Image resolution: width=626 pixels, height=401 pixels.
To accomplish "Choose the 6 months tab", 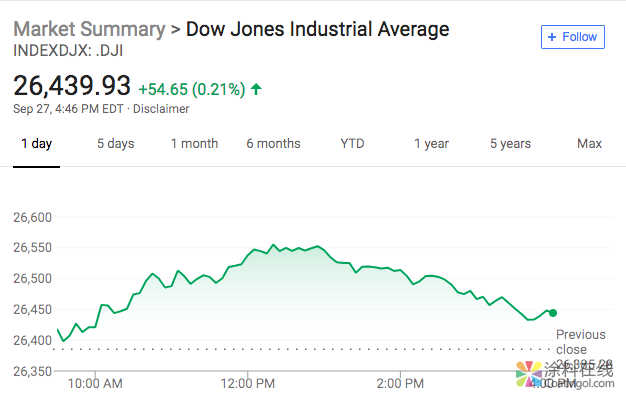I will click(273, 144).
